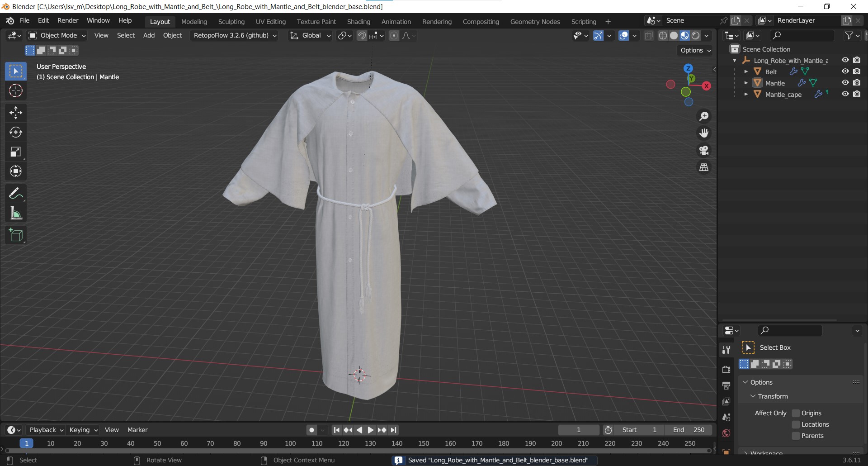Open the Output properties tab icon
Viewport: 868px width, 466px height.
tap(726, 385)
